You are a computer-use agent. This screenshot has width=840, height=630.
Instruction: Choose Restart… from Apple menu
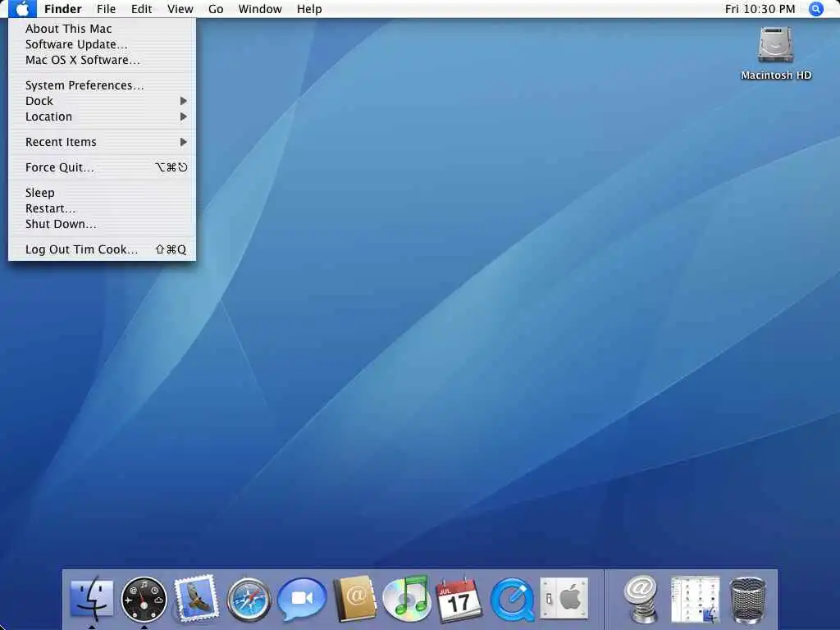pos(102,208)
